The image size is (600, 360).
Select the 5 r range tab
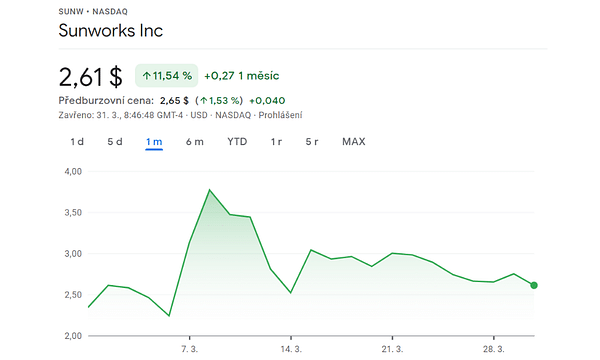tap(312, 142)
